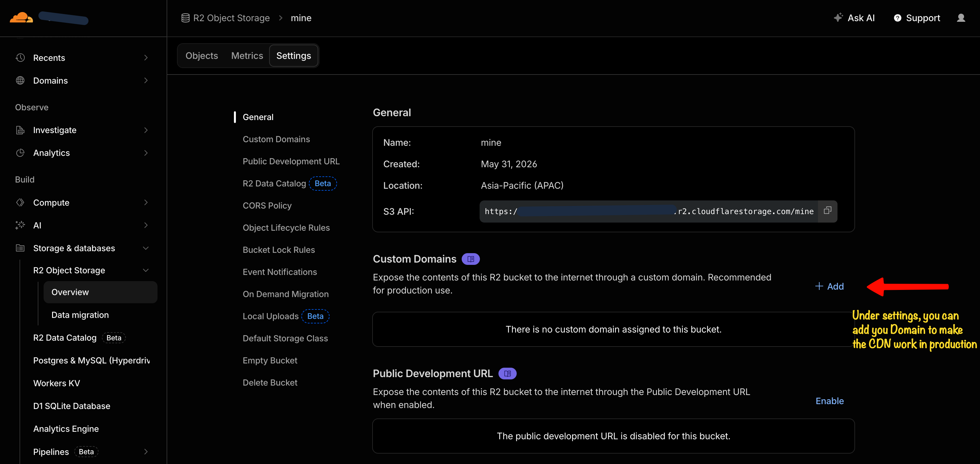The width and height of the screenshot is (980, 464).
Task: Open Workers KV in sidebar
Action: tap(57, 383)
